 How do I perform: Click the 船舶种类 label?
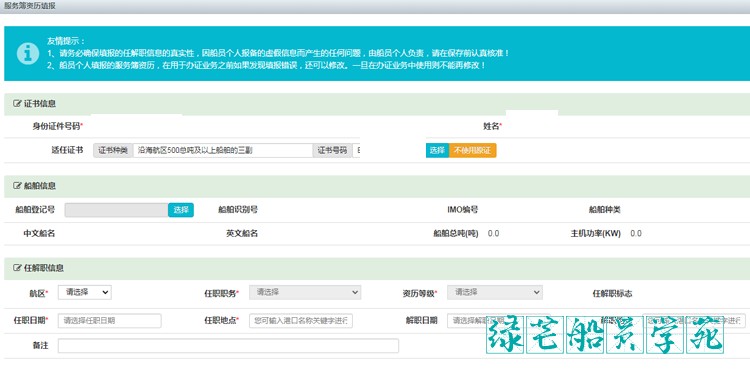[x=605, y=209]
